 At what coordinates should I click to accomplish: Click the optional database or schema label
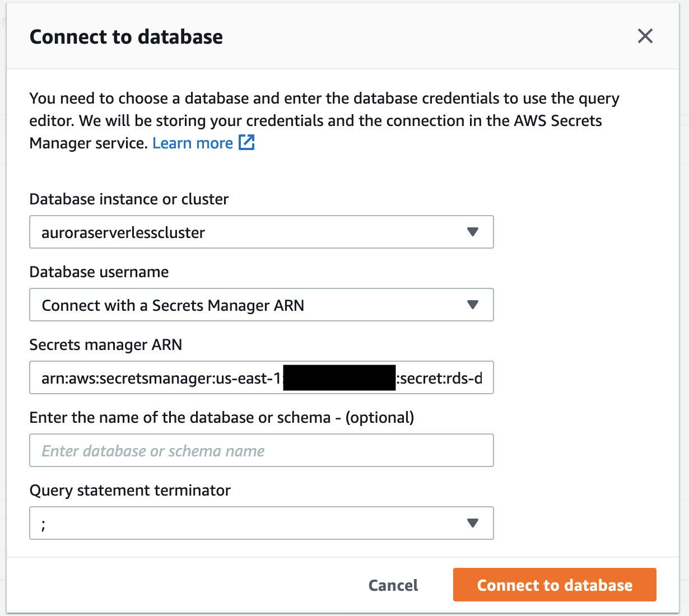click(222, 418)
